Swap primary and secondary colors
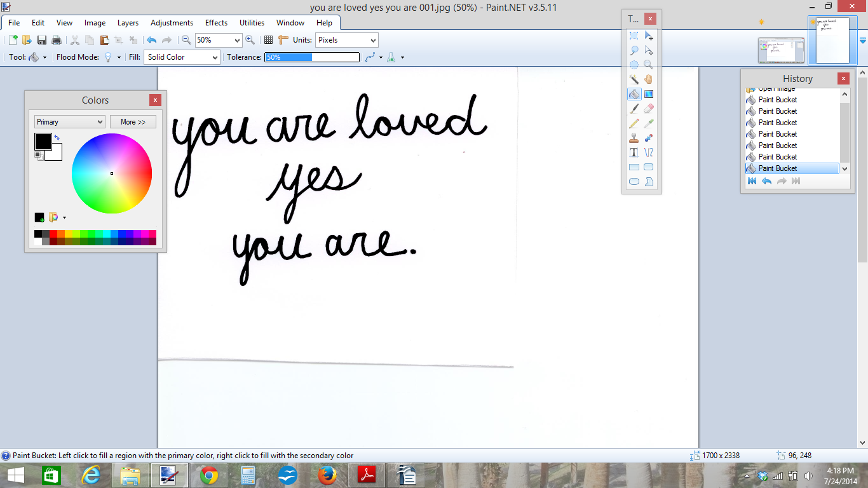Viewport: 868px width, 488px height. click(x=57, y=137)
